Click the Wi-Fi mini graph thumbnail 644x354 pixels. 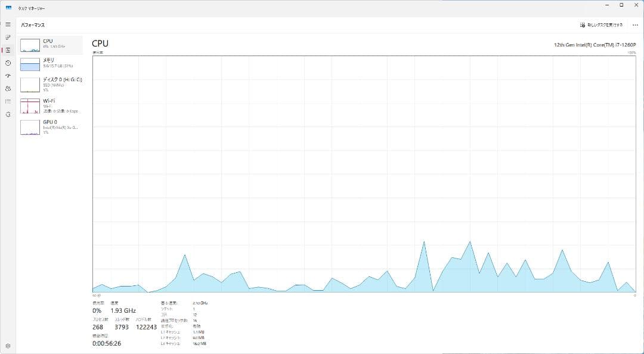pos(30,106)
